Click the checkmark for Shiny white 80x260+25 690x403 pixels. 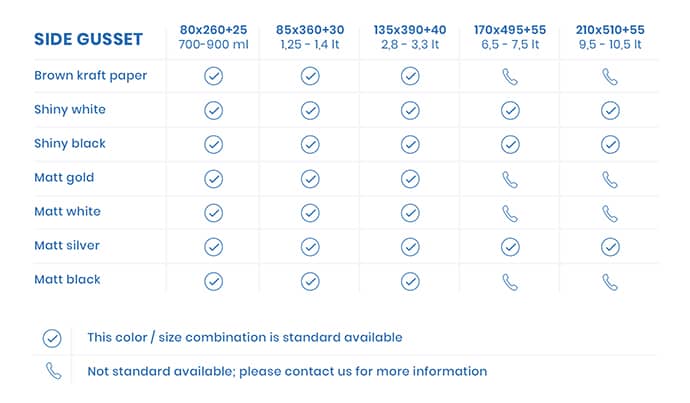click(x=213, y=110)
